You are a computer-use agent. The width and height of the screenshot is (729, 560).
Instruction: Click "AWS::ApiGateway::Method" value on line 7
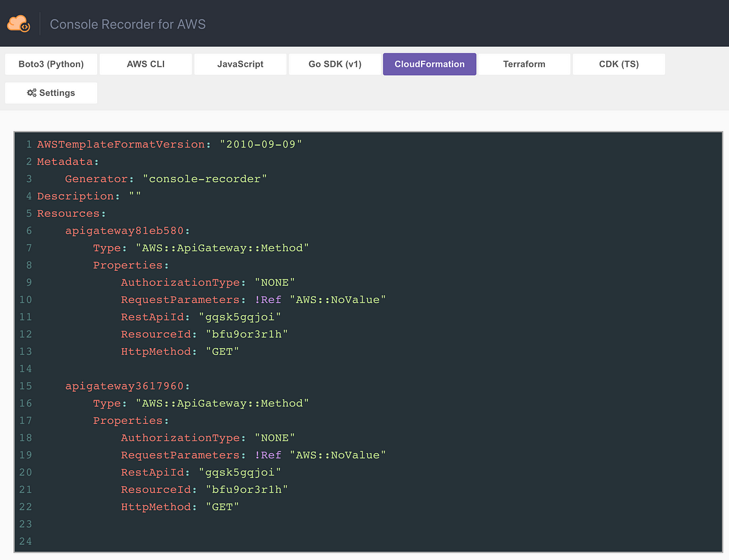point(222,248)
